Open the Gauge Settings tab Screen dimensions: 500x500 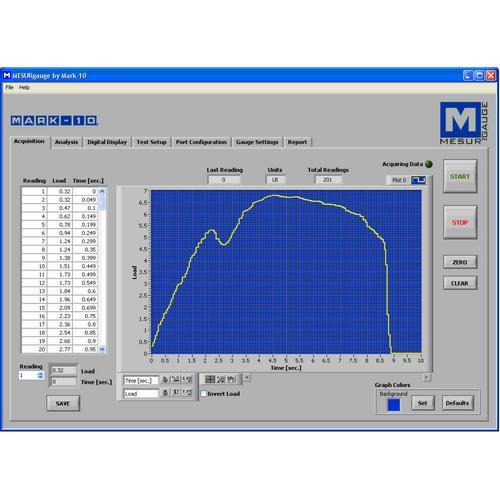(257, 142)
